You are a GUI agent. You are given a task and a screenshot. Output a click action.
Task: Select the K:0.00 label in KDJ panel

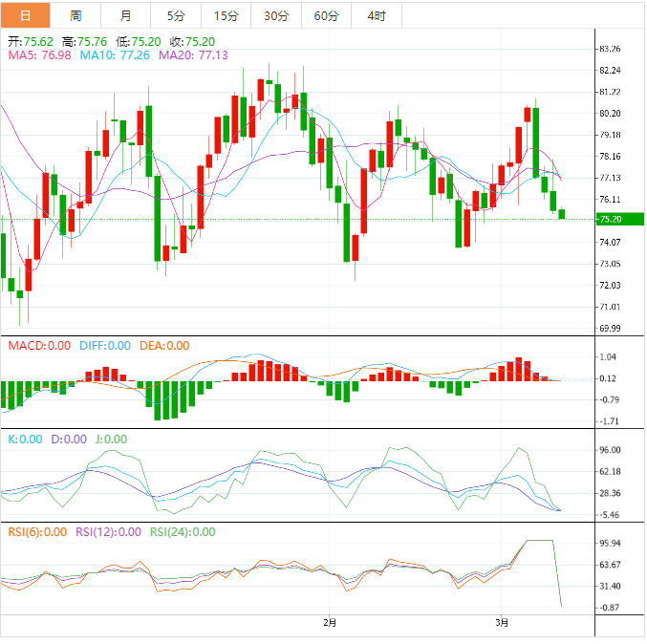point(25,440)
